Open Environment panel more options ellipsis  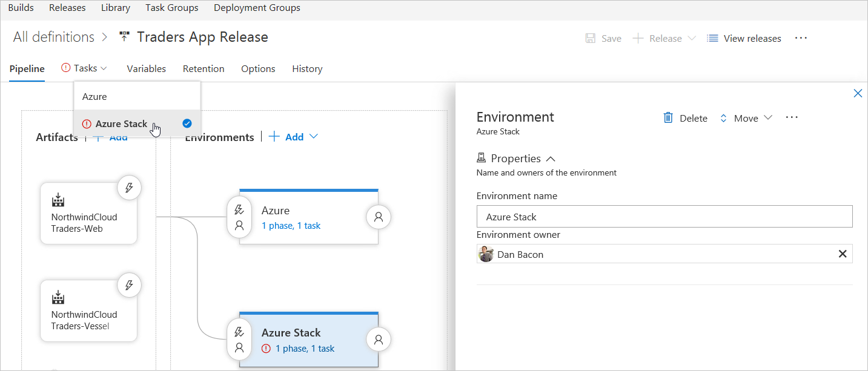(x=792, y=117)
